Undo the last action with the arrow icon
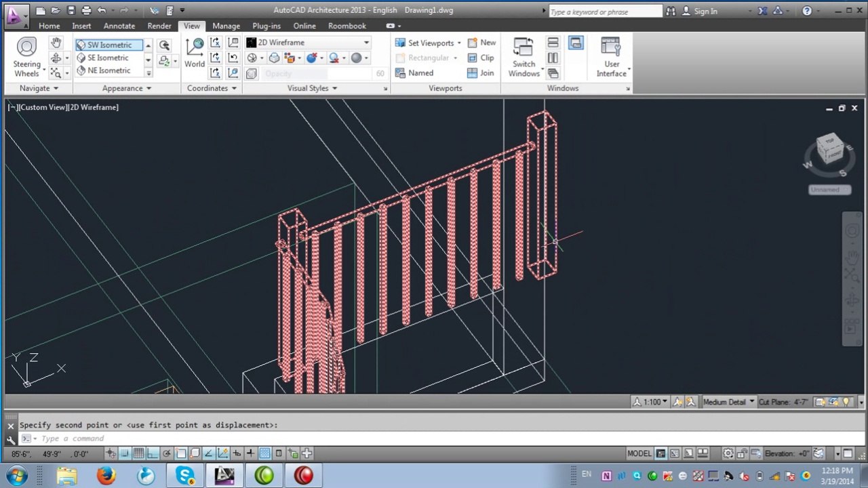 point(101,10)
